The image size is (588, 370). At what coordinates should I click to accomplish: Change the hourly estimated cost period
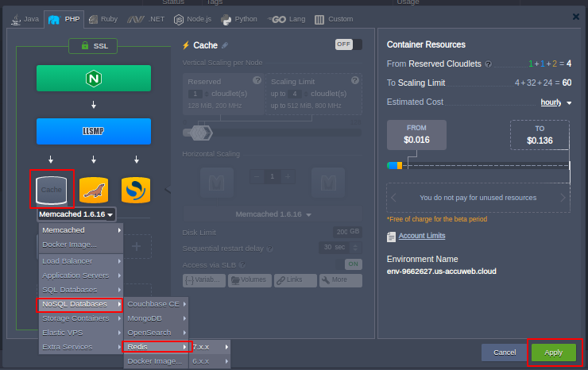tap(555, 102)
